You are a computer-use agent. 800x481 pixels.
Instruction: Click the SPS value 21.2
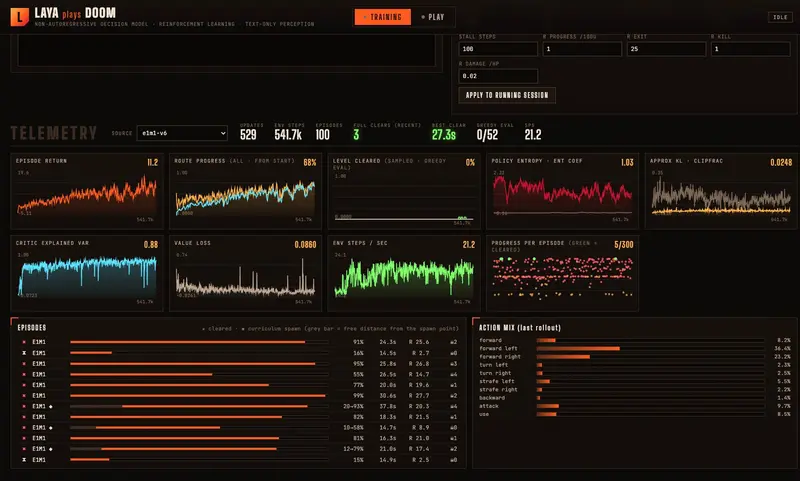pos(533,135)
